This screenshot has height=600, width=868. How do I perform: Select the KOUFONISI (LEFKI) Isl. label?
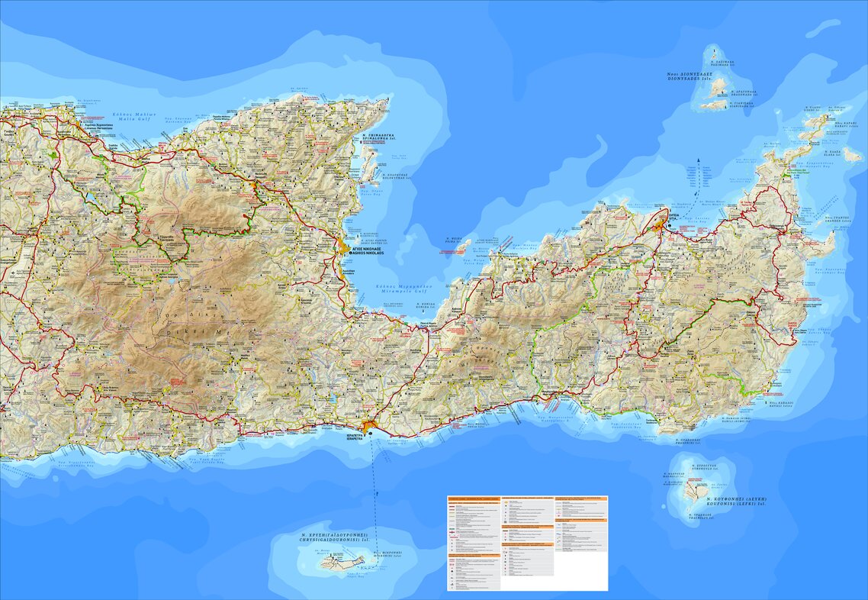click(736, 502)
